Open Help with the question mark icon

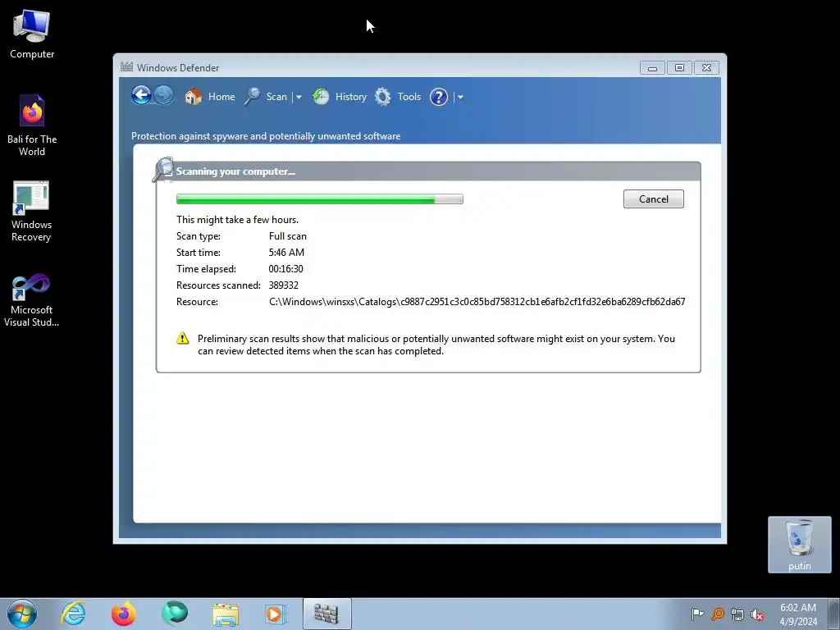pyautogui.click(x=439, y=97)
